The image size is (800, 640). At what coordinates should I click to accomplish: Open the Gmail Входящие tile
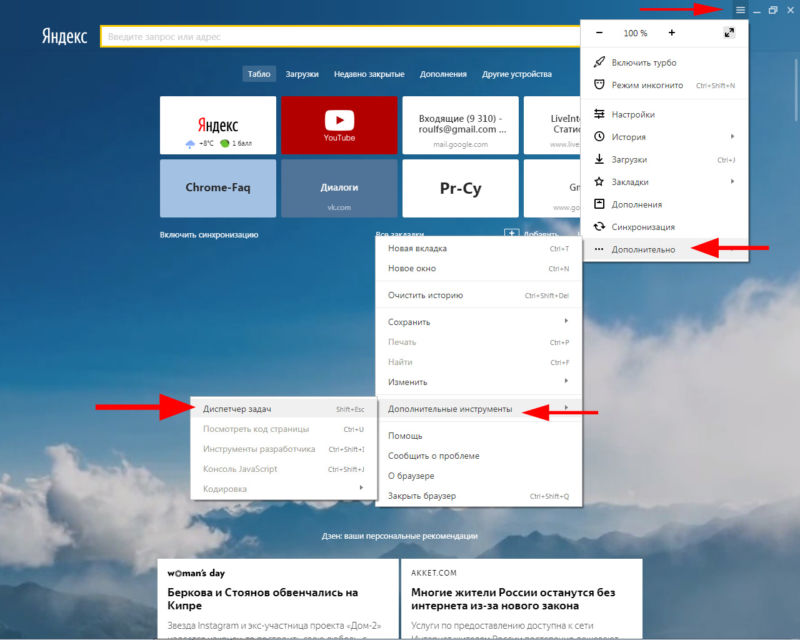pyautogui.click(x=460, y=125)
